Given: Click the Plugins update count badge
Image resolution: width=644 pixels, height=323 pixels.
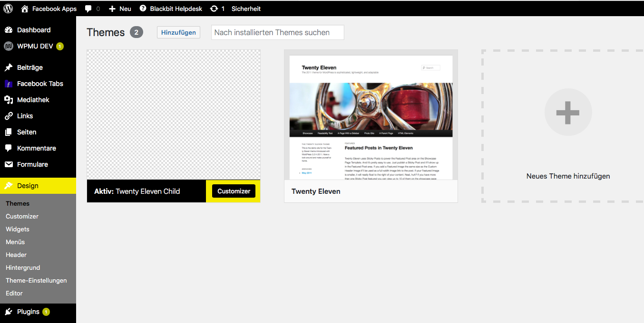Looking at the screenshot, I should coord(46,312).
